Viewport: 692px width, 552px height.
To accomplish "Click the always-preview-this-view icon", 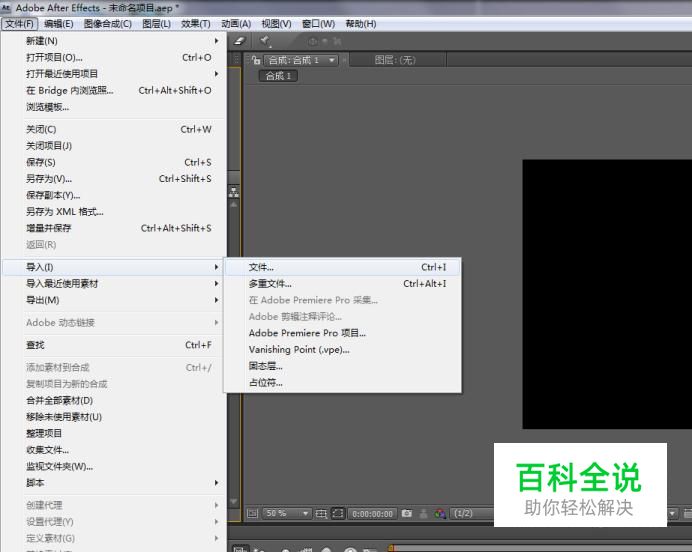I will point(252,513).
